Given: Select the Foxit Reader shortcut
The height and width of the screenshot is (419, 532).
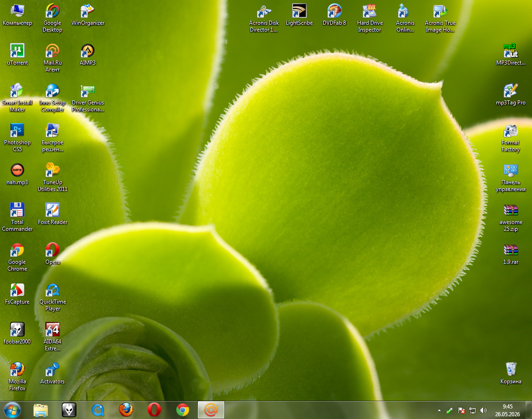Looking at the screenshot, I should coord(52,214).
